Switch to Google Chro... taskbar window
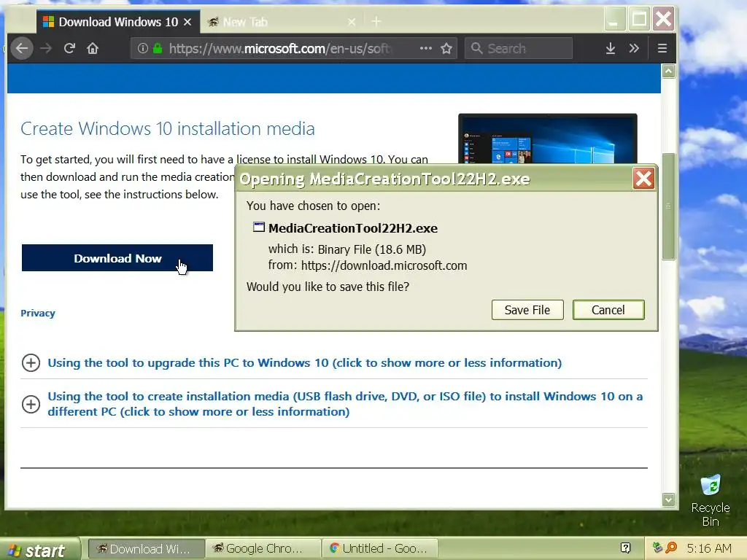 click(x=263, y=548)
